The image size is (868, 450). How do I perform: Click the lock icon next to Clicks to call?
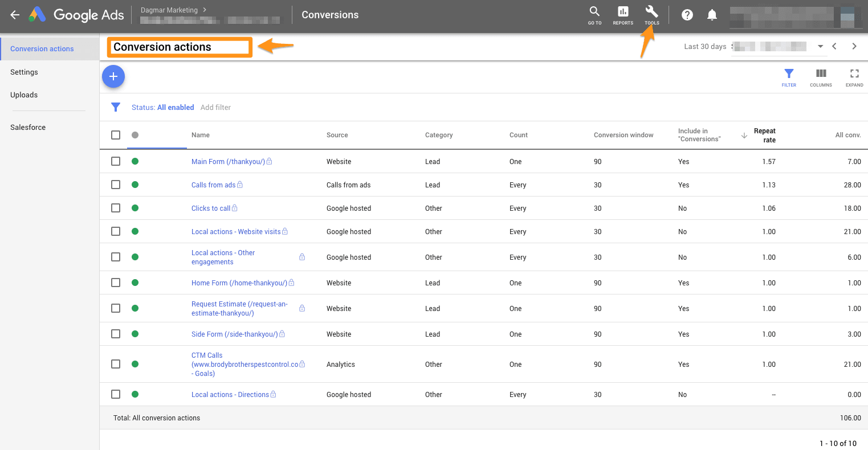click(234, 208)
